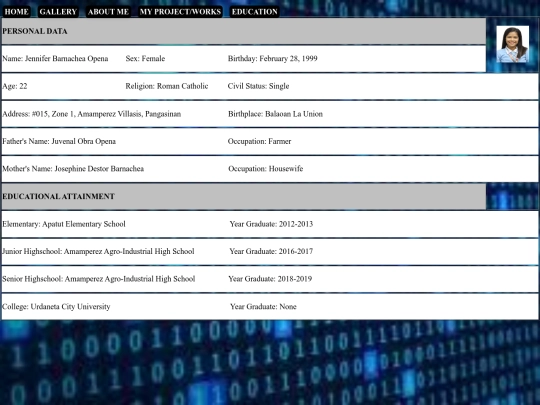
Task: Click Birthplace: Balaoan La Union
Action: 275,114
